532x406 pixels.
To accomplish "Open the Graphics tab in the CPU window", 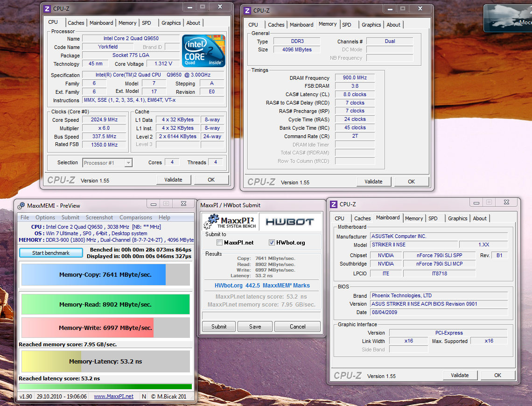I will pos(171,23).
